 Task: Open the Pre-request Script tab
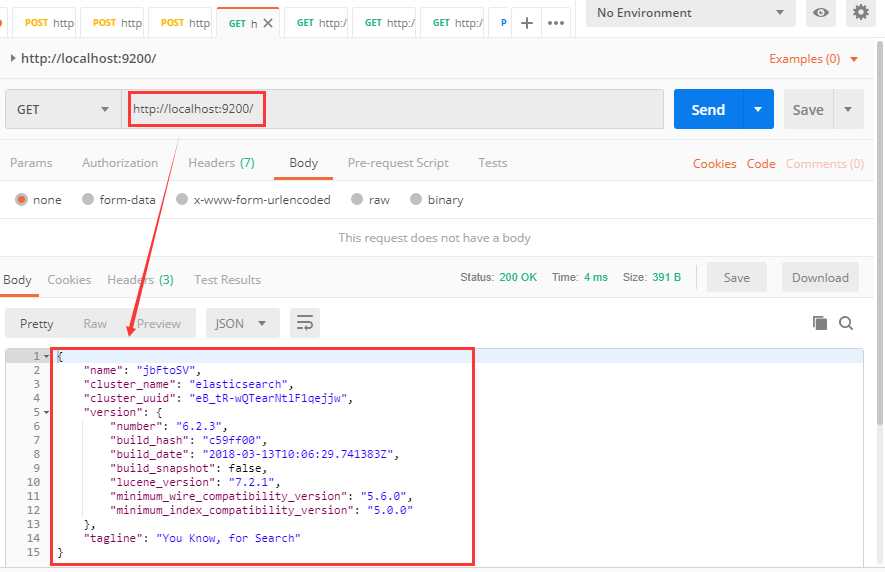coord(398,163)
